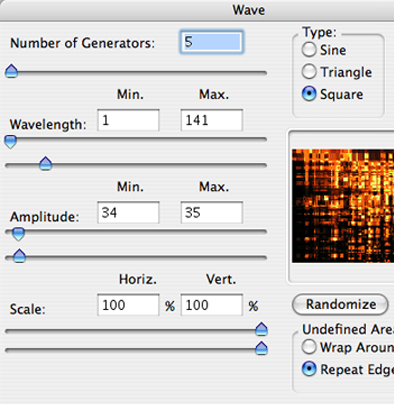
Task: Click the Vert. Scale field showing 100
Action: [212, 305]
